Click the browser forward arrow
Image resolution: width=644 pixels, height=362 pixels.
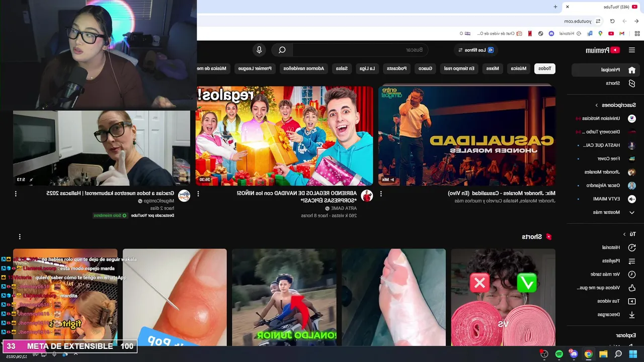[x=624, y=21]
